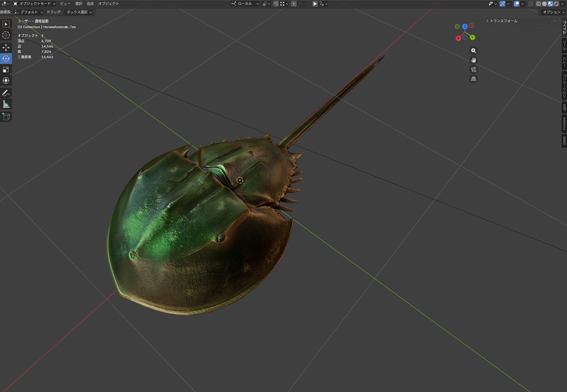Image resolution: width=567 pixels, height=392 pixels.
Task: Open the overlays options dropdown arrow
Action: coord(523,4)
